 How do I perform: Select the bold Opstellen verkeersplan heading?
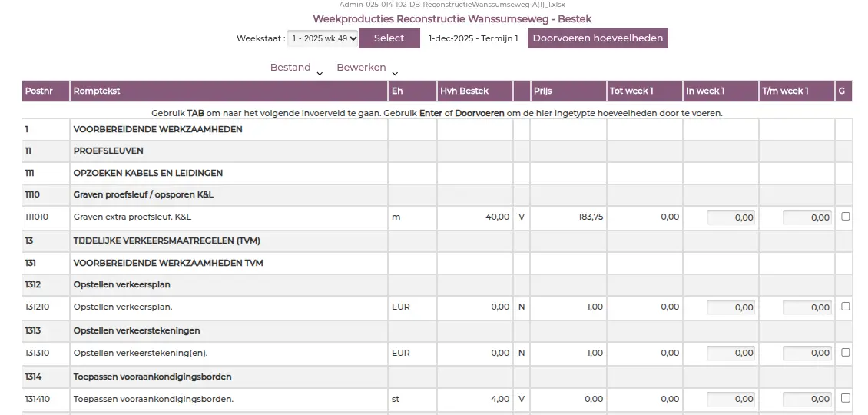coord(122,285)
